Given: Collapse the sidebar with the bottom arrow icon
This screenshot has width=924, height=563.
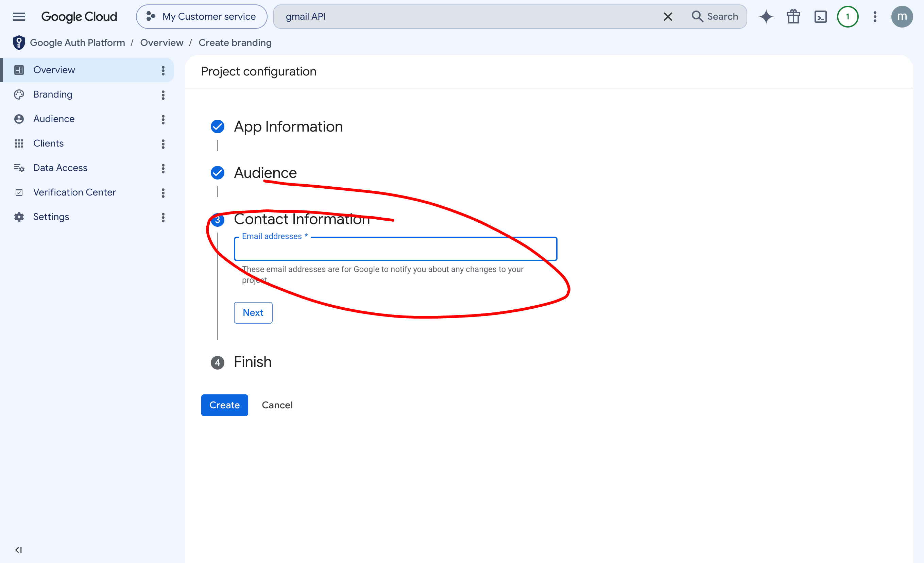Looking at the screenshot, I should 18,550.
